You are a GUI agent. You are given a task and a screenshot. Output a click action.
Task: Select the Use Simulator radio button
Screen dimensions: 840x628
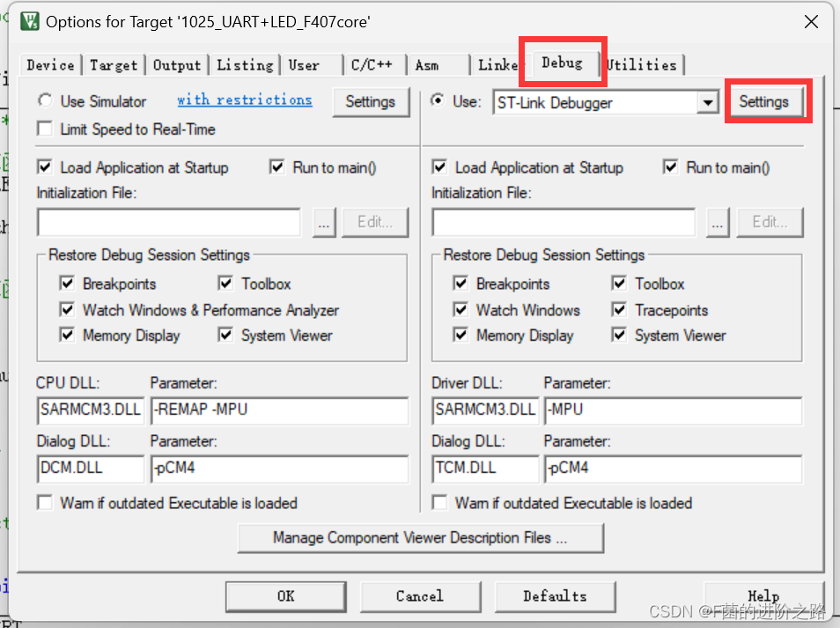(45, 100)
